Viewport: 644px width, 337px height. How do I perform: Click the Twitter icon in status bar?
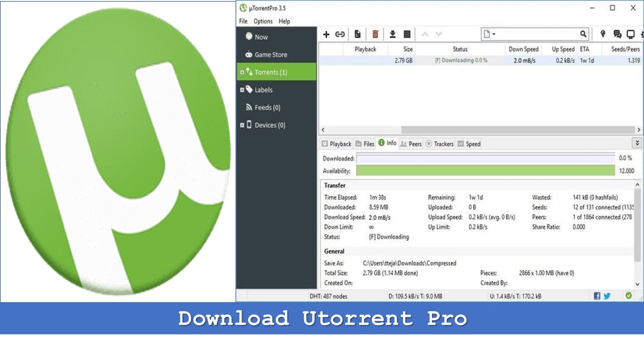pyautogui.click(x=607, y=296)
